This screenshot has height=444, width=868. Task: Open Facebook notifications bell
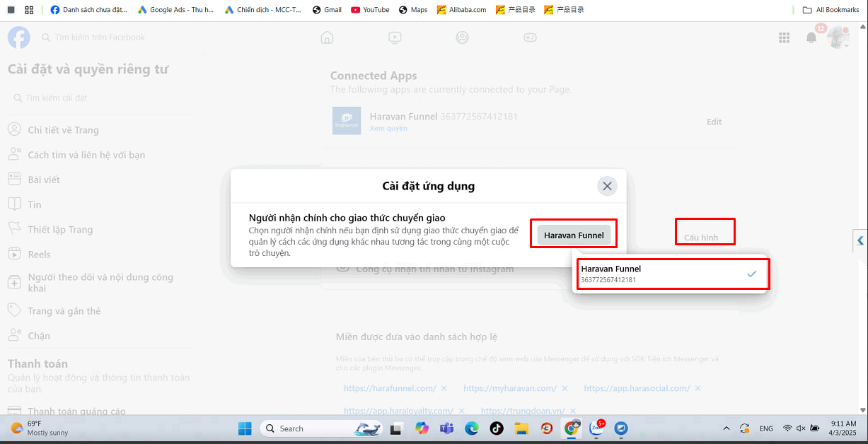click(x=811, y=37)
